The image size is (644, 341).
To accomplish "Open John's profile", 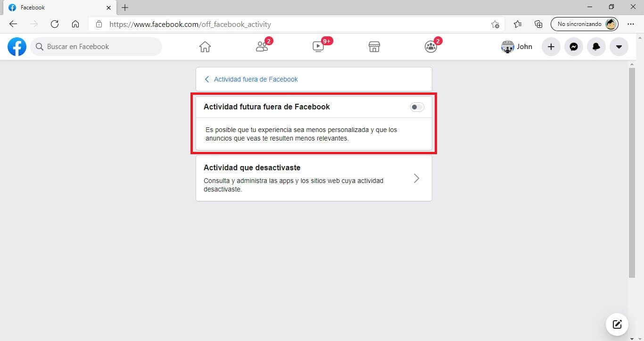I will [x=517, y=47].
